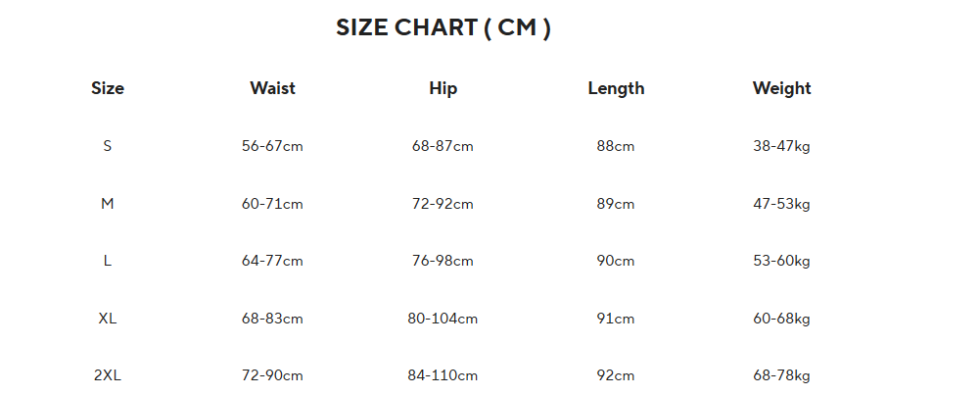
Task: Select the 38-47kg weight cell
Action: (x=781, y=146)
